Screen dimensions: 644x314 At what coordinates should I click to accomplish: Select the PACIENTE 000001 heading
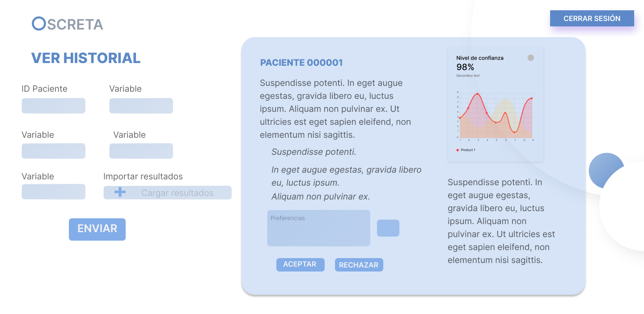[x=301, y=63]
